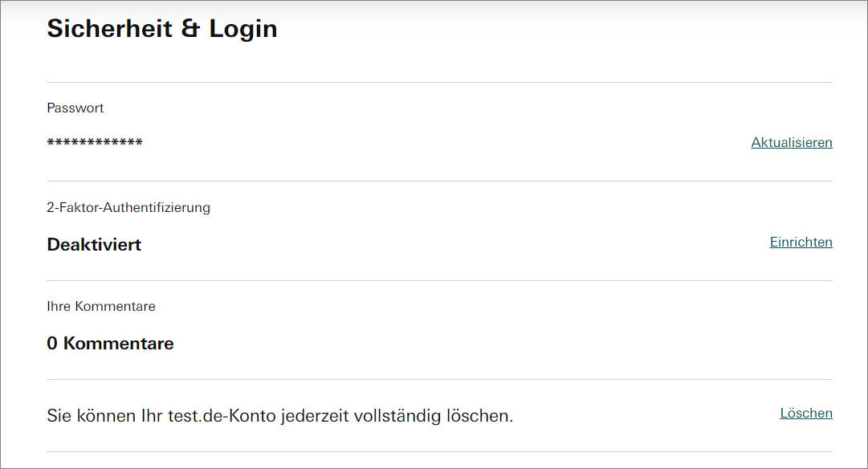This screenshot has height=469, width=868.
Task: Click the Sicherheit & Login heading
Action: pos(162,29)
